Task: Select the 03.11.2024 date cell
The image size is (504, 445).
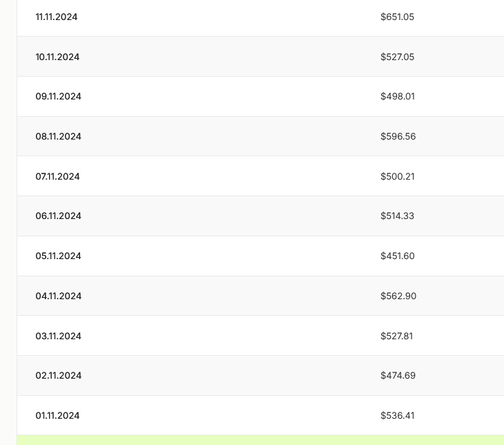Action: [x=58, y=336]
